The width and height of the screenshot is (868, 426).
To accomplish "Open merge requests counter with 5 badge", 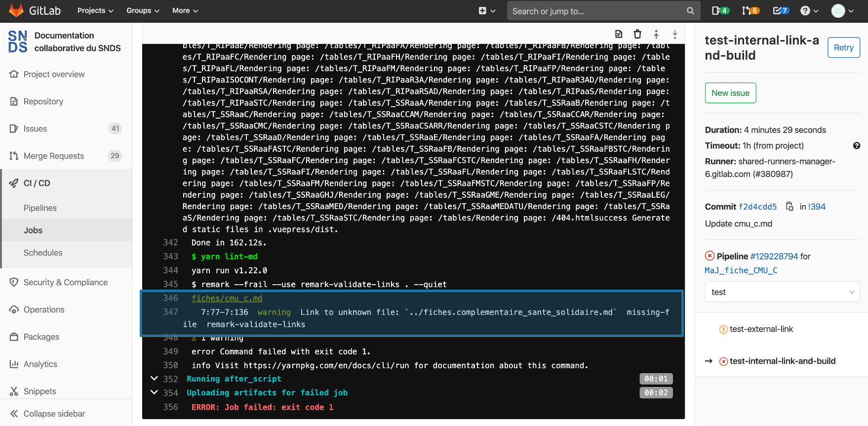I will [750, 11].
